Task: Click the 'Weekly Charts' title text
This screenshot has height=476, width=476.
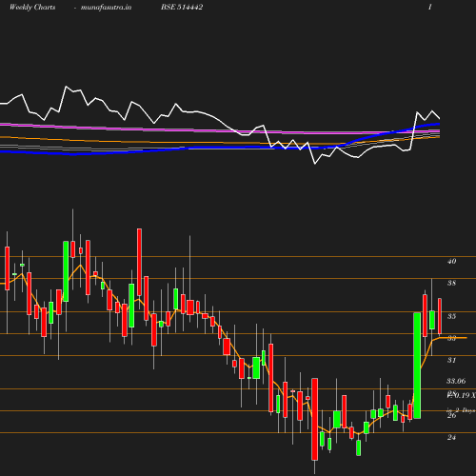Action: tap(32, 7)
